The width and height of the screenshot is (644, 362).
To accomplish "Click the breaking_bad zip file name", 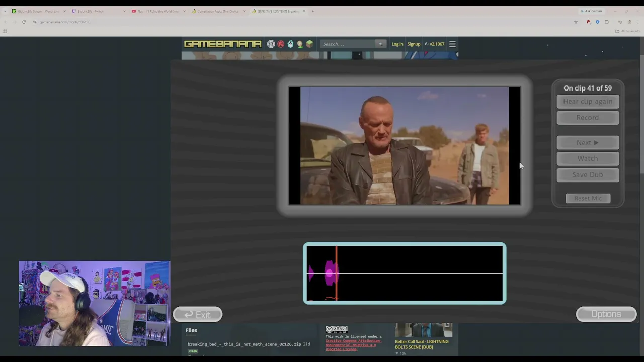I will point(244,344).
